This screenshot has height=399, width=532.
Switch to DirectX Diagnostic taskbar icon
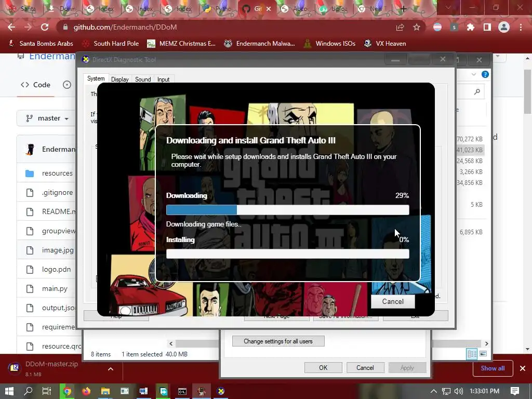click(x=221, y=391)
